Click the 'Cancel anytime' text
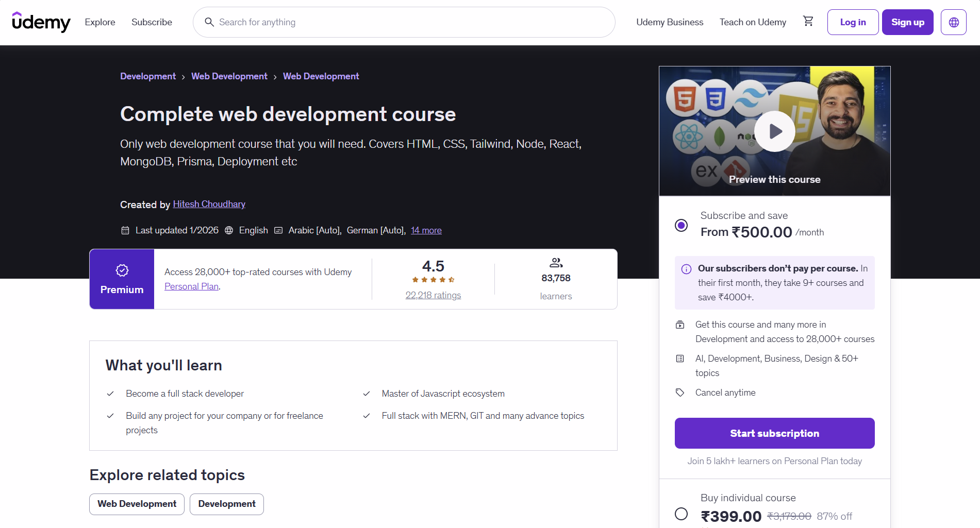 click(725, 393)
